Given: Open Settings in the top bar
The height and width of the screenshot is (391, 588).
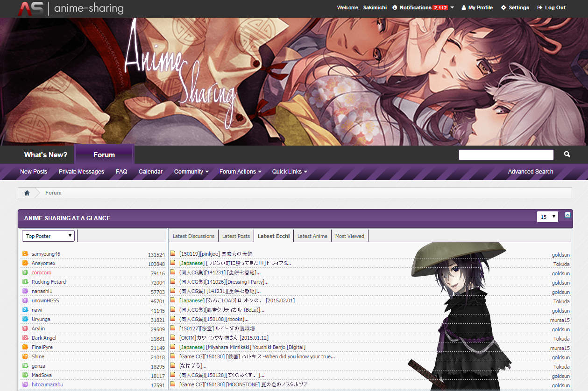Looking at the screenshot, I should pyautogui.click(x=515, y=7).
